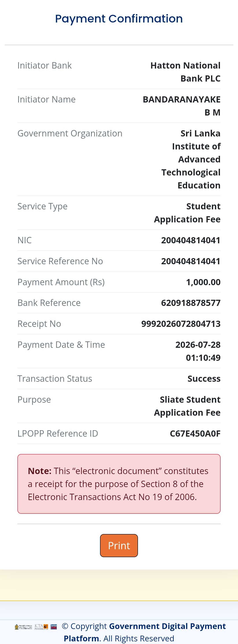Viewport: 238px width, 644px height.
Task: Click the Bank Reference number 620918878577
Action: [x=191, y=303]
